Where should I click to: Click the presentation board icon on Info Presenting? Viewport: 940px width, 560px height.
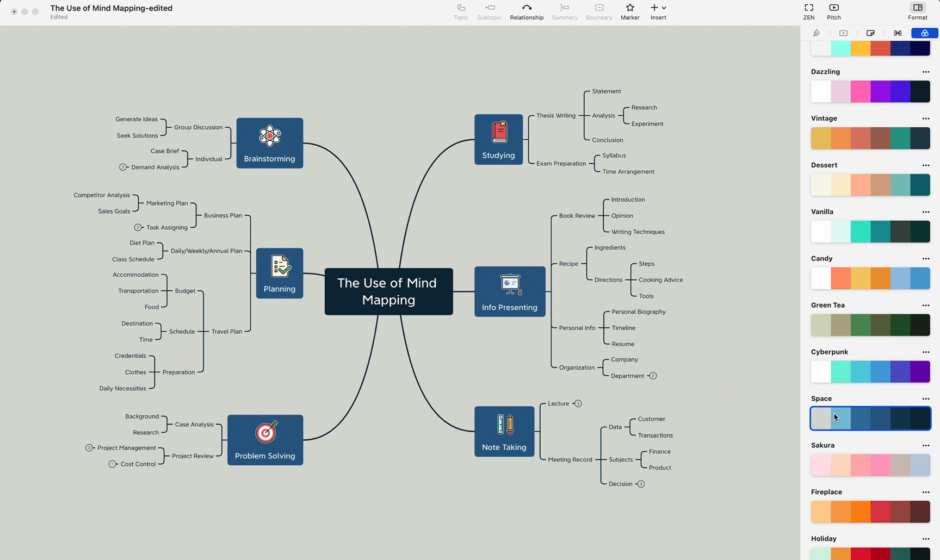coord(510,284)
